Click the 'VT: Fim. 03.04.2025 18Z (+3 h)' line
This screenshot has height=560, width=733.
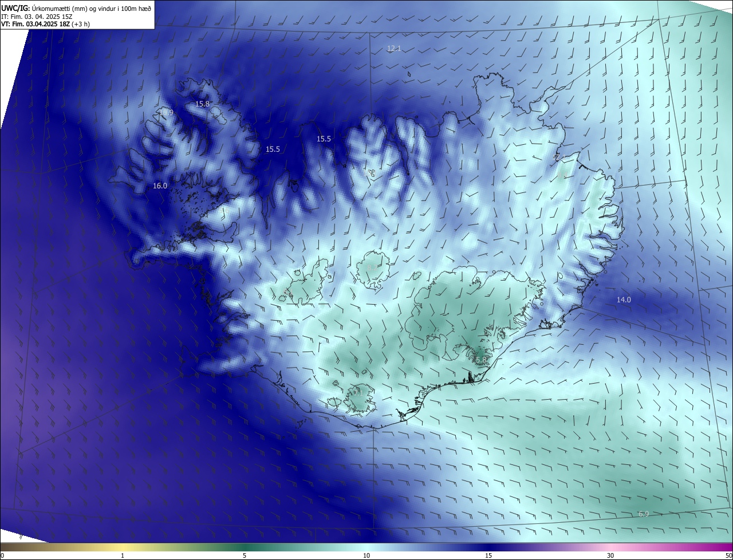tap(46, 24)
